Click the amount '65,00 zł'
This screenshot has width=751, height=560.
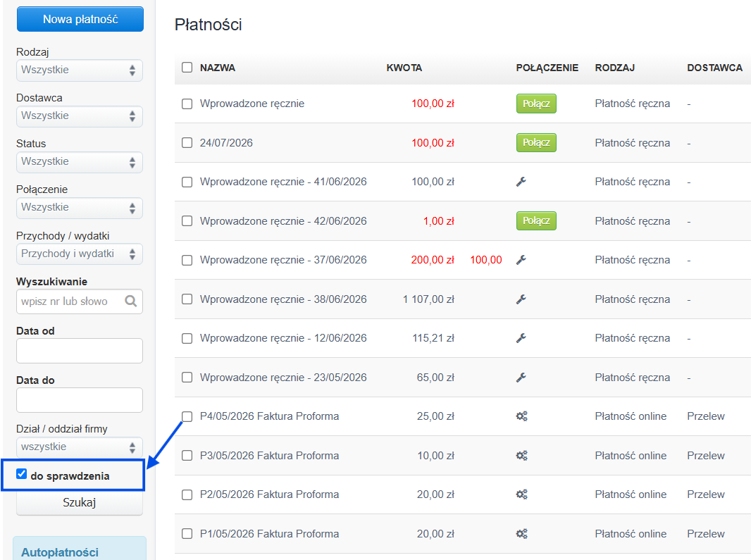pyautogui.click(x=435, y=378)
